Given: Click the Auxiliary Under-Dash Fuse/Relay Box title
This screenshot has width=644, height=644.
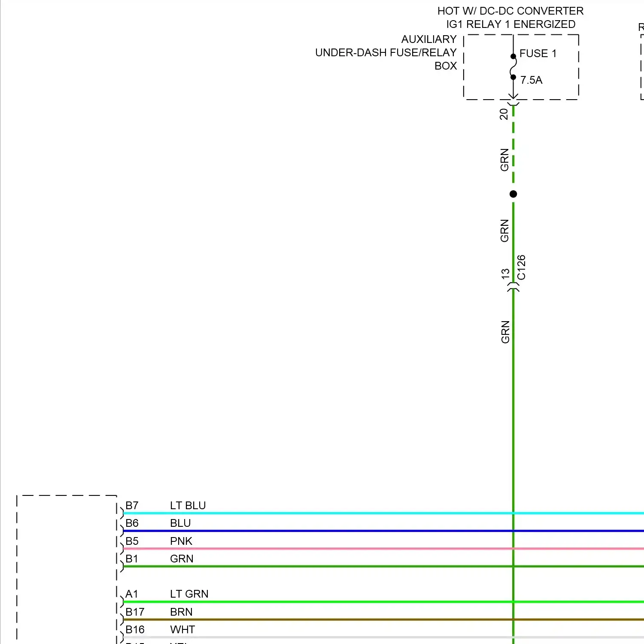Looking at the screenshot, I should (x=386, y=52).
